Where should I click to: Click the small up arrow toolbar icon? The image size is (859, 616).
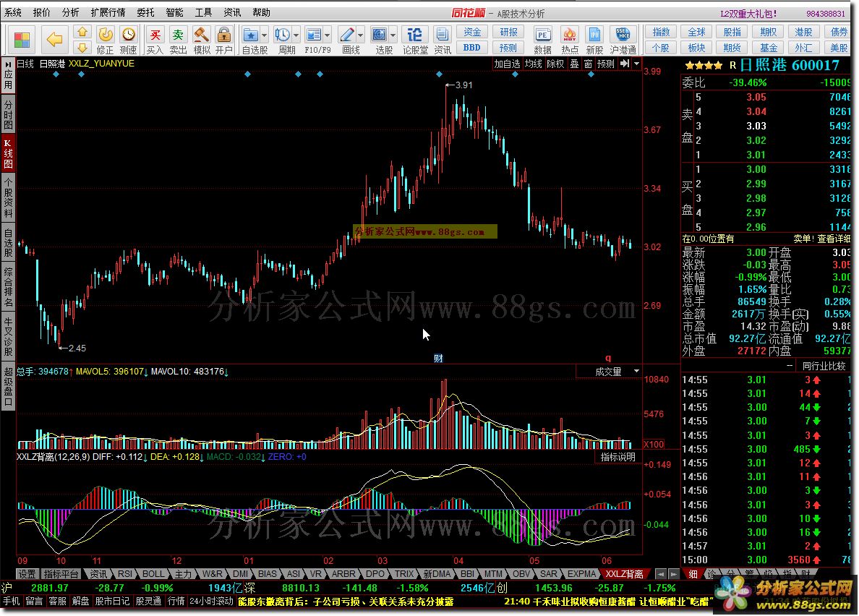point(82,32)
